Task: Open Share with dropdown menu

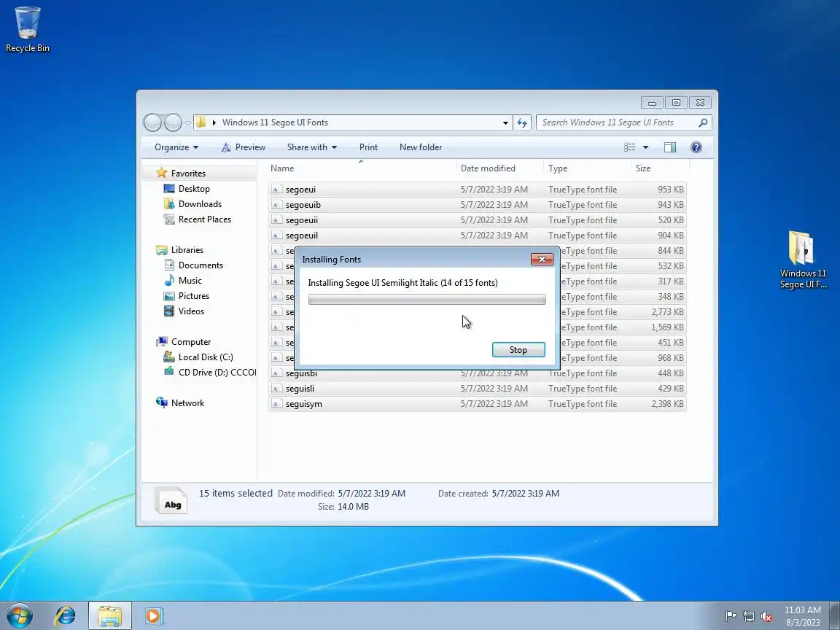Action: (312, 147)
